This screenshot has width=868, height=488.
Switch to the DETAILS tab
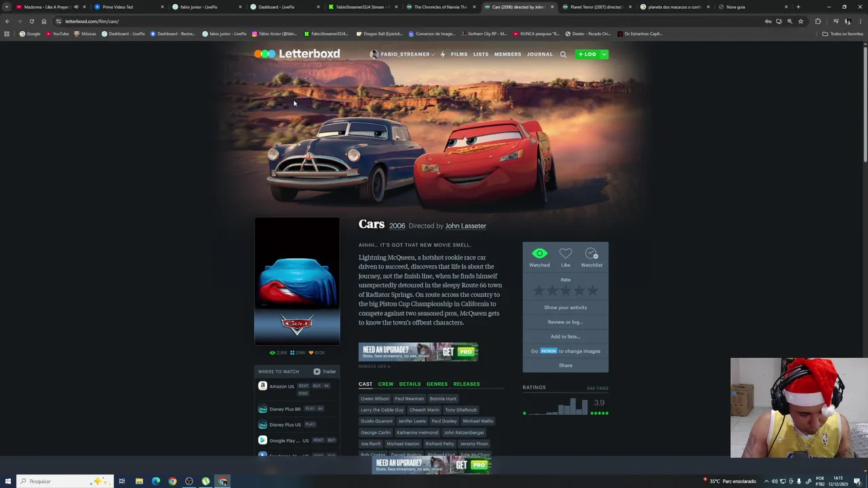[x=410, y=384]
